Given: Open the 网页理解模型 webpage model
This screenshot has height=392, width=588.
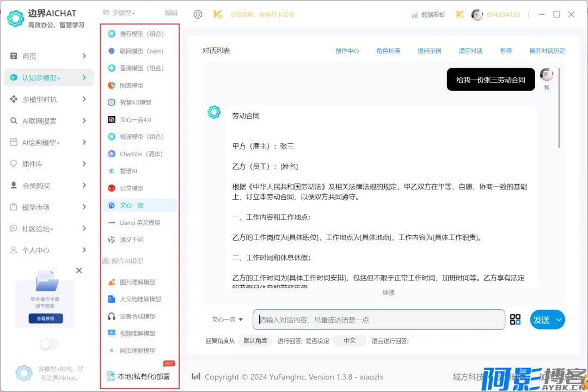Looking at the screenshot, I should pyautogui.click(x=139, y=351).
